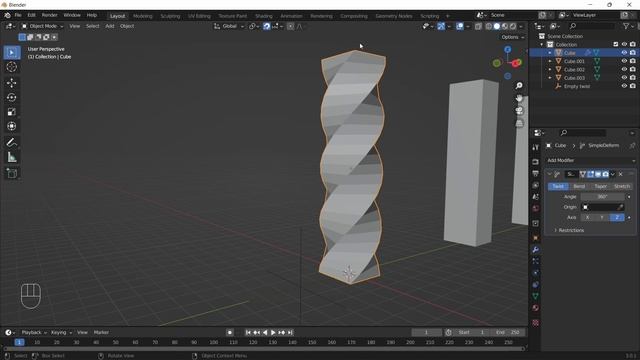The width and height of the screenshot is (640, 360).
Task: Open the Render menu
Action: coord(50,15)
